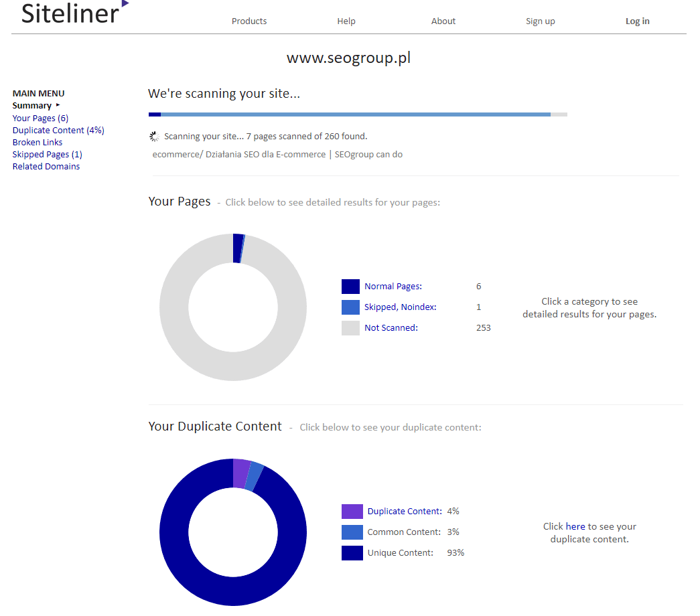
Task: Open Duplicate Content (4%) sidebar link
Action: click(58, 131)
